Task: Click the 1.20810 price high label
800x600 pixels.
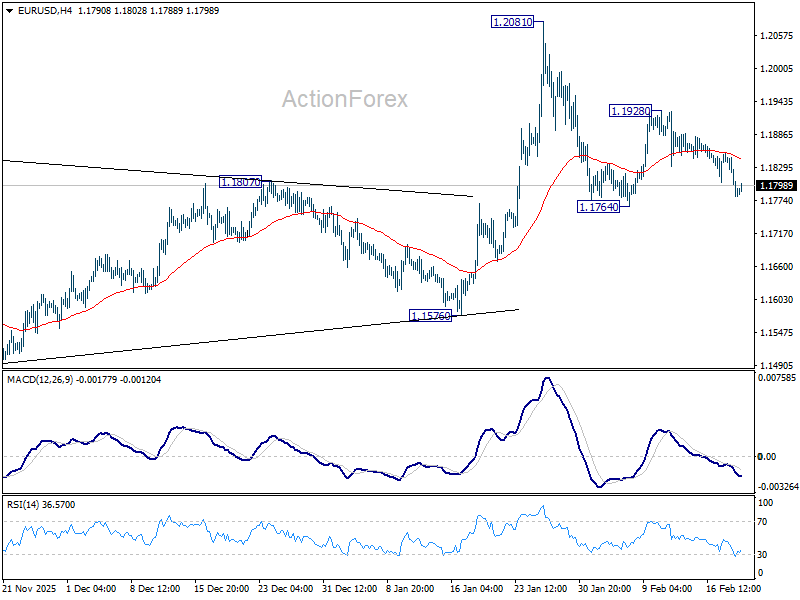Action: point(512,22)
